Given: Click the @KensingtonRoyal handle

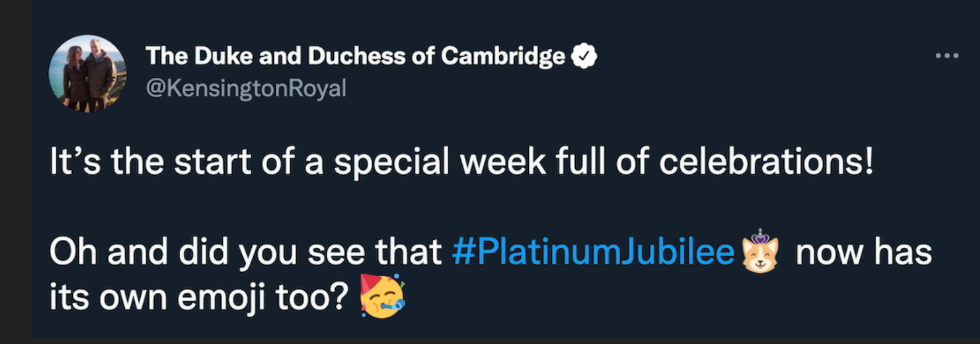Looking at the screenshot, I should pyautogui.click(x=246, y=89).
